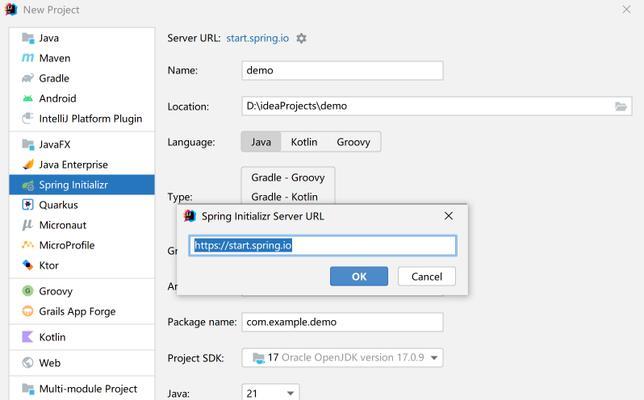Browse for project location folder
This screenshot has width=644, height=400.
621,106
